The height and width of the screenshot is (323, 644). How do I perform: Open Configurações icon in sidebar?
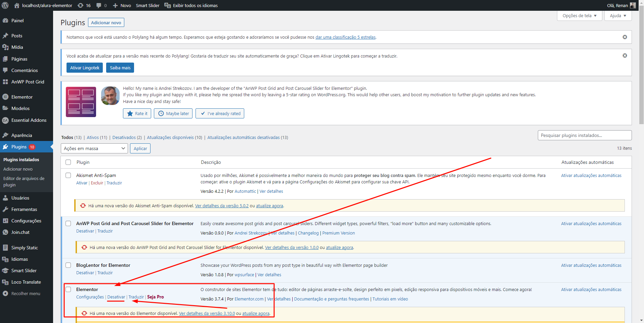5,221
